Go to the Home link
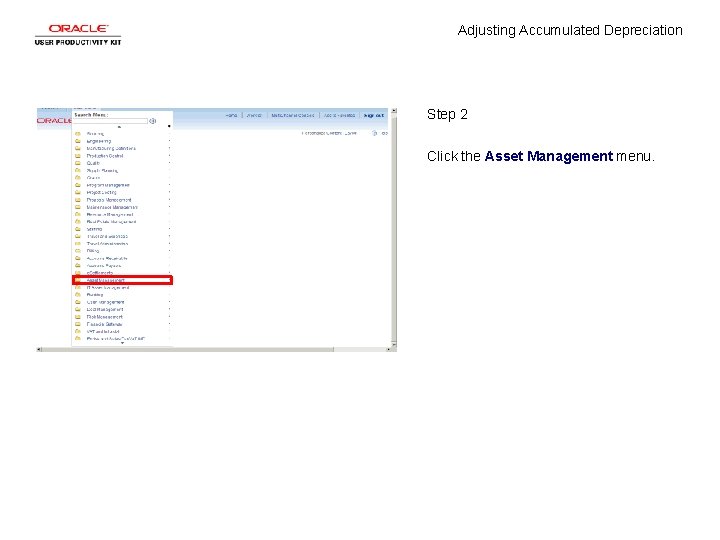 click(231, 115)
